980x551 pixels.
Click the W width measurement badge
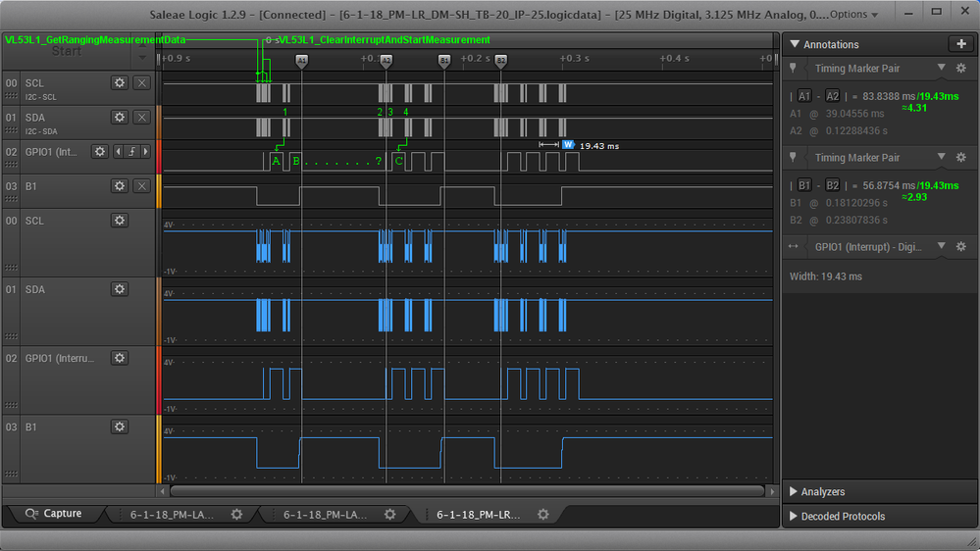568,145
